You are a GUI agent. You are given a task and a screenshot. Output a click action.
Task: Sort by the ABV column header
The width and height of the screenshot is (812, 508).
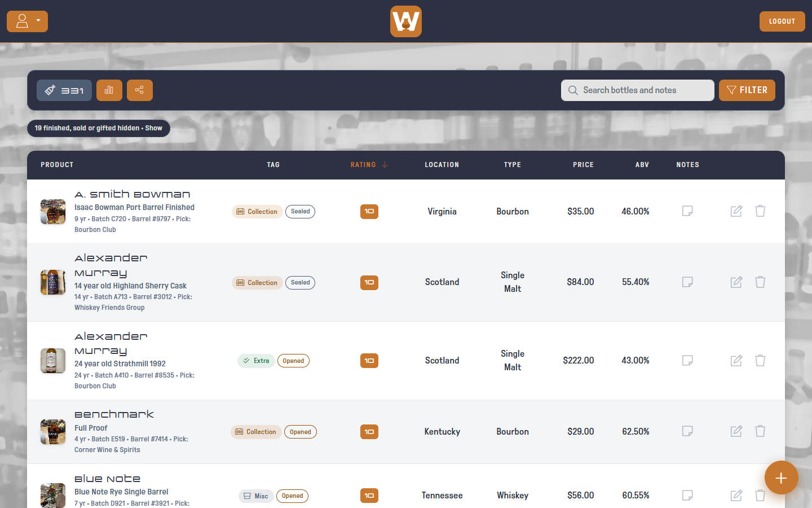click(x=642, y=165)
